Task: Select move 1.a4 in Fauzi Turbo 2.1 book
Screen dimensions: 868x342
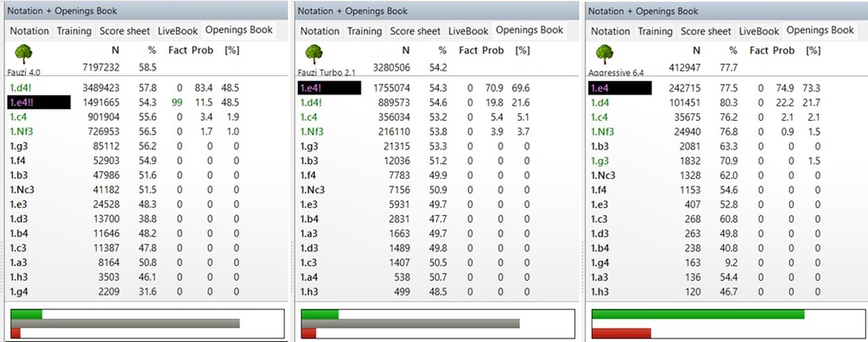Action: [310, 277]
